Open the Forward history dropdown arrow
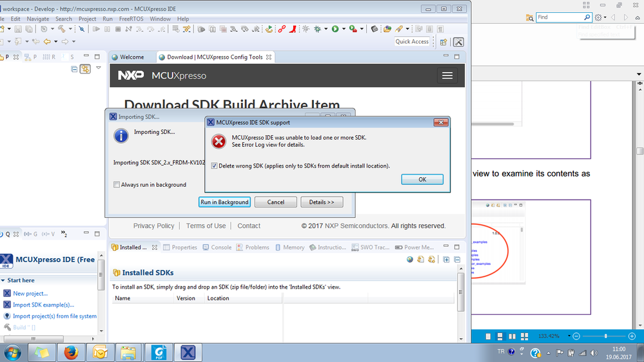 click(x=73, y=41)
